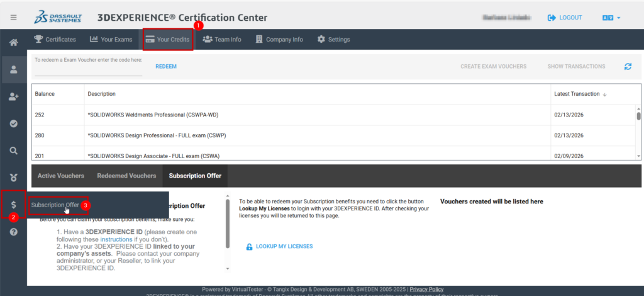
Task: Select the SOLIDWORKS Weldments Professional (CSWPA-WD) row
Action: [x=333, y=115]
